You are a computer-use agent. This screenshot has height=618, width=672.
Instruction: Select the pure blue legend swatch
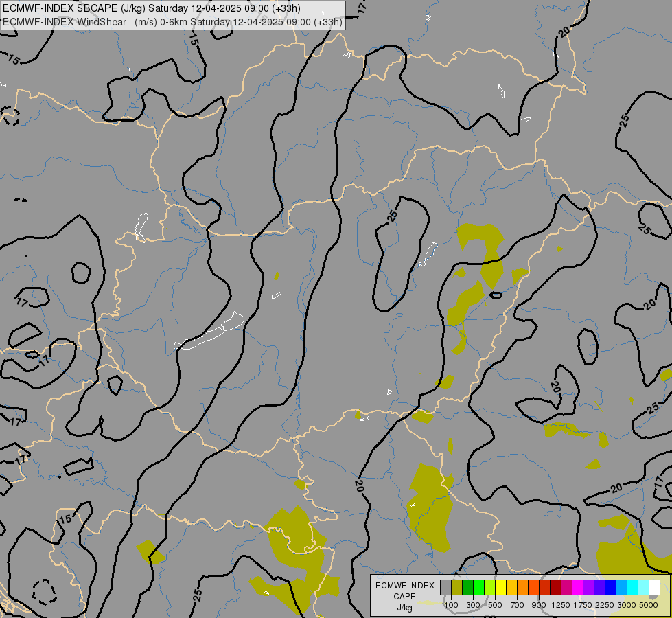pos(611,588)
